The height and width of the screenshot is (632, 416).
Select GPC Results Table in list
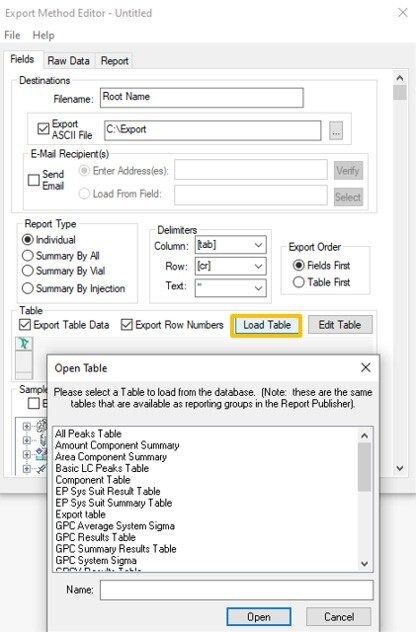[96, 537]
